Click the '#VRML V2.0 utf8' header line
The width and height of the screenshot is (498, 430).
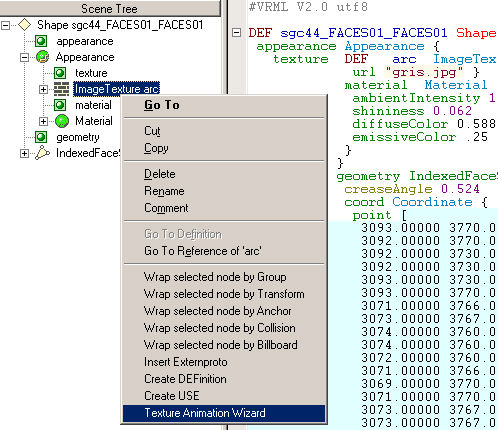[308, 7]
